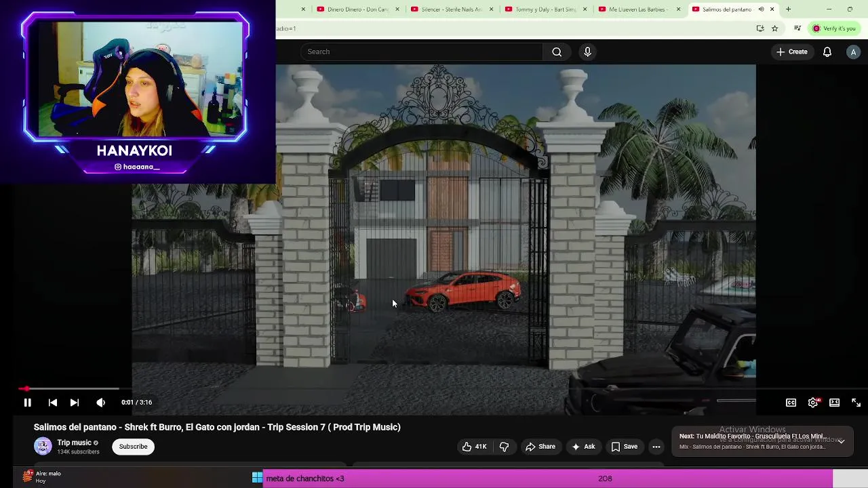Open the media controls icon in toolbar
Image resolution: width=868 pixels, height=488 pixels.
pyautogui.click(x=797, y=28)
